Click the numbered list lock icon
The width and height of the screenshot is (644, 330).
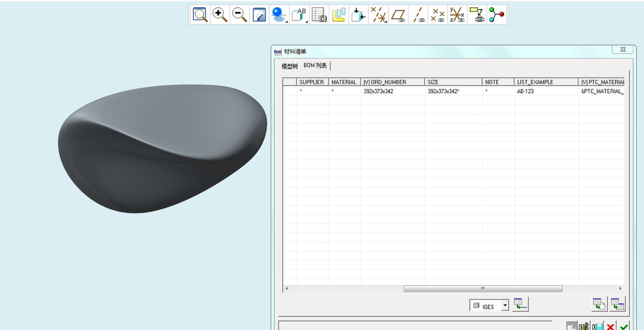click(x=584, y=326)
